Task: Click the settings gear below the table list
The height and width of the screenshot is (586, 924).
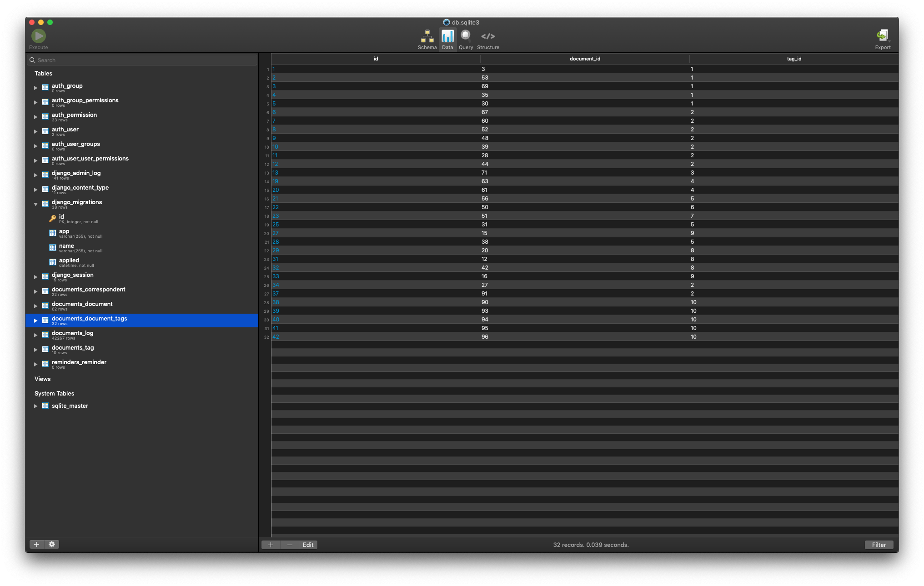Action: coord(52,544)
